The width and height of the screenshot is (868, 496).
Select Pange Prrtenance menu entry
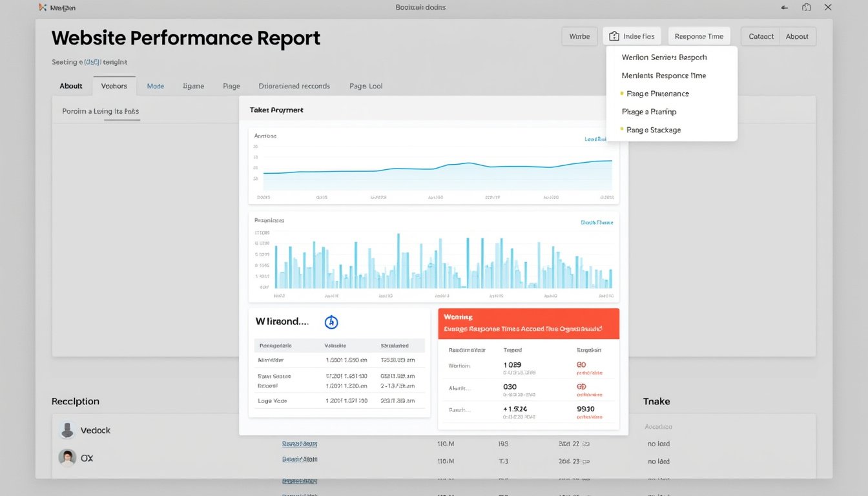pyautogui.click(x=657, y=94)
